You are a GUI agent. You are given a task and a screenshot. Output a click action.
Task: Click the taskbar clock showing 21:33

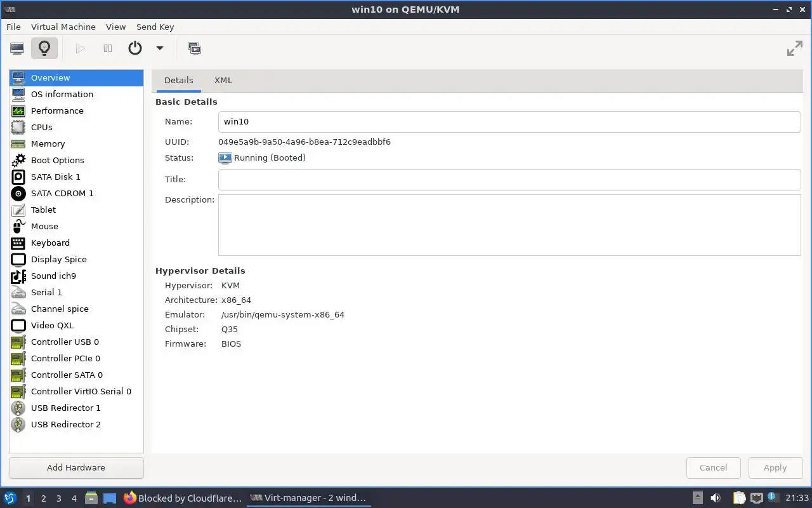click(x=797, y=498)
